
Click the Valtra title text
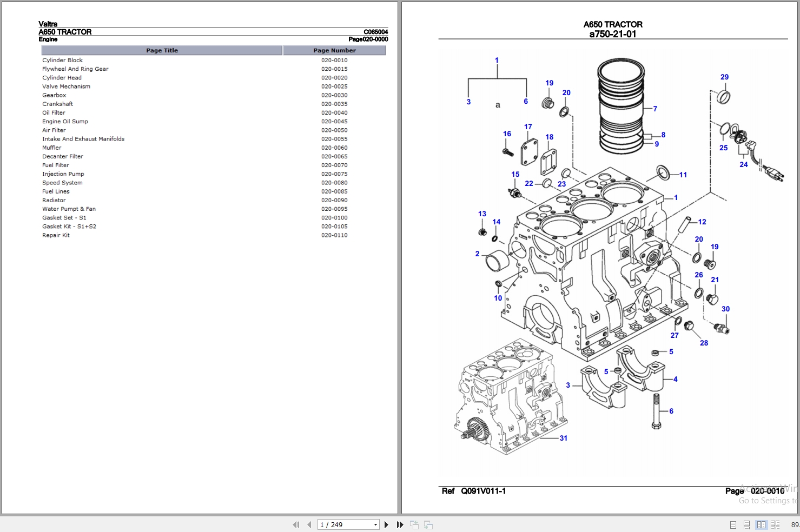(48, 24)
